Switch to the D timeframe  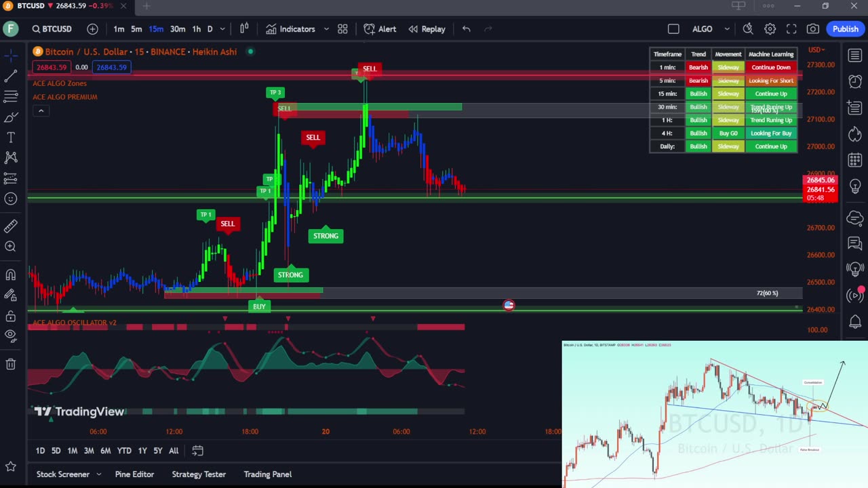(210, 29)
